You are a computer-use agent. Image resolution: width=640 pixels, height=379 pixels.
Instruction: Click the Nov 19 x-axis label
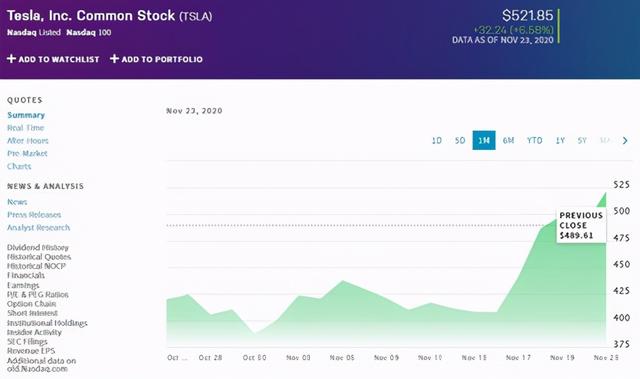tap(562, 357)
